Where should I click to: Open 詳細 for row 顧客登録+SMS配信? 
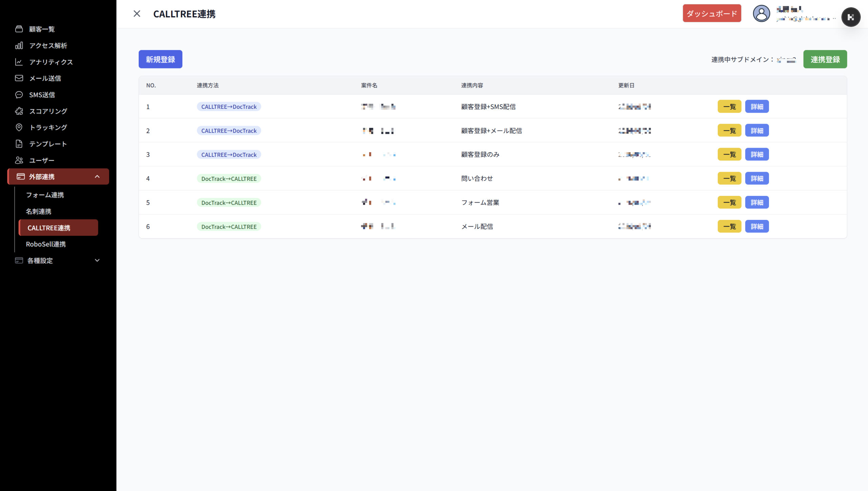click(x=757, y=107)
